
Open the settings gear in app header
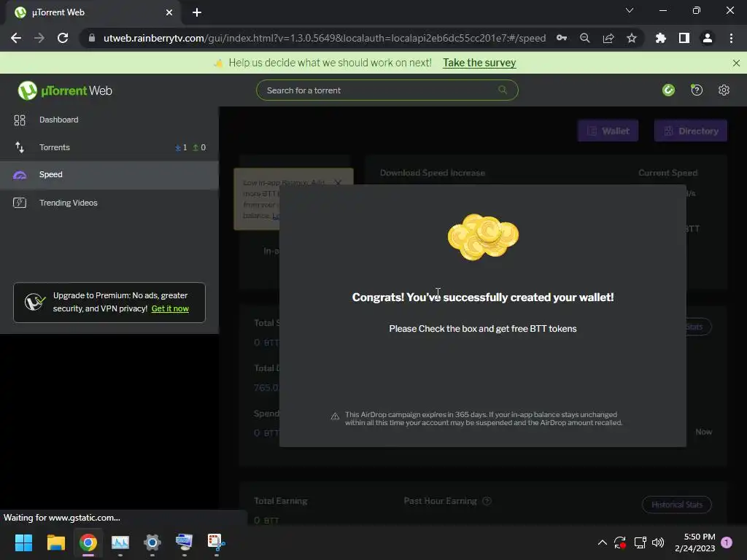point(724,90)
